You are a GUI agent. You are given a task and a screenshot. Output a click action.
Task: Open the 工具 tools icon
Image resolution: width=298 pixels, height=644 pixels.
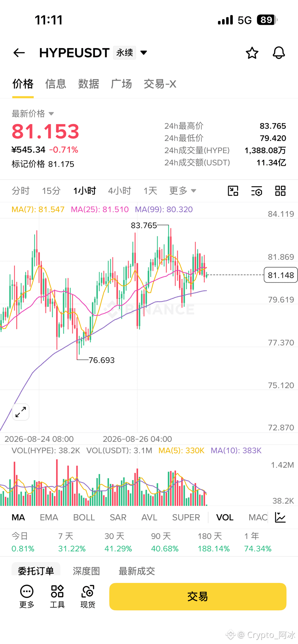pyautogui.click(x=57, y=596)
